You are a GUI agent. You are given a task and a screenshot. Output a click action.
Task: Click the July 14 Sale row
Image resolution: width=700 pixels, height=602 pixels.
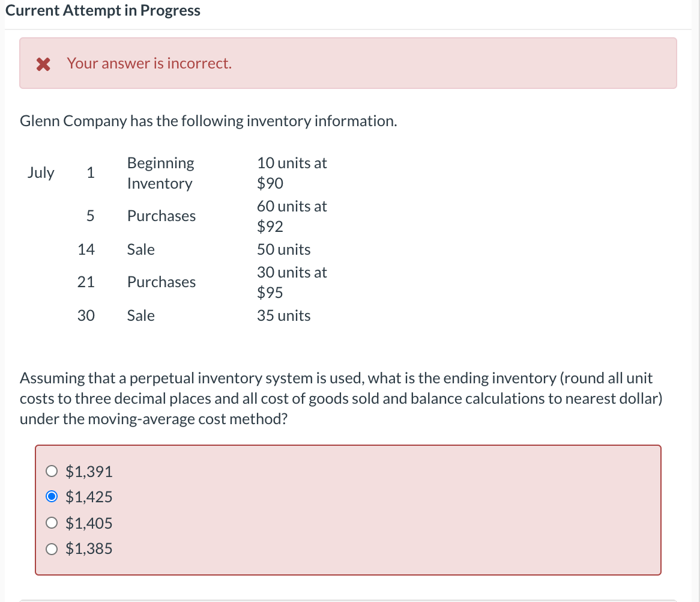(x=140, y=249)
